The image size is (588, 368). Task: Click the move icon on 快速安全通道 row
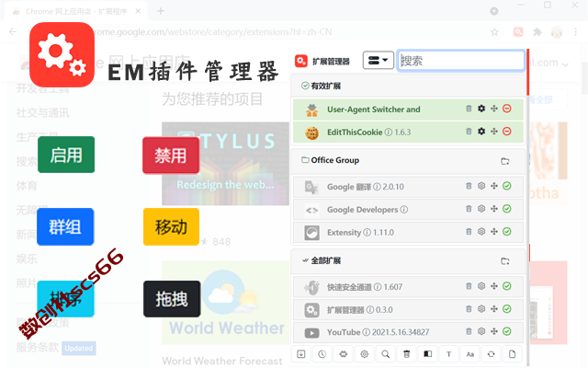coord(494,286)
